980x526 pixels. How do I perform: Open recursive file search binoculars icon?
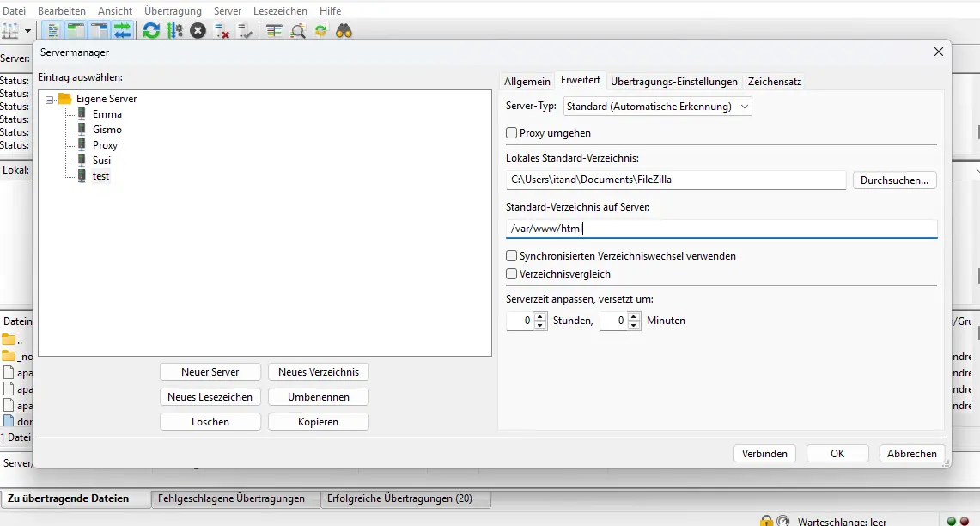(x=344, y=31)
